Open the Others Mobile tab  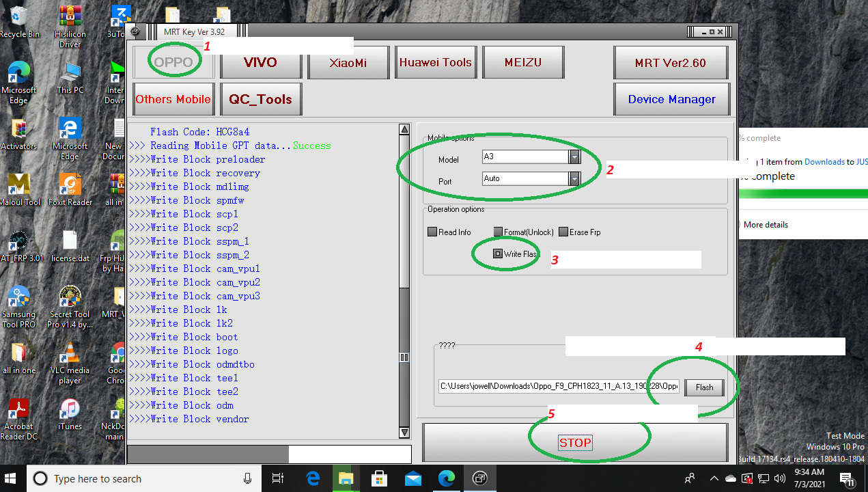coord(173,100)
